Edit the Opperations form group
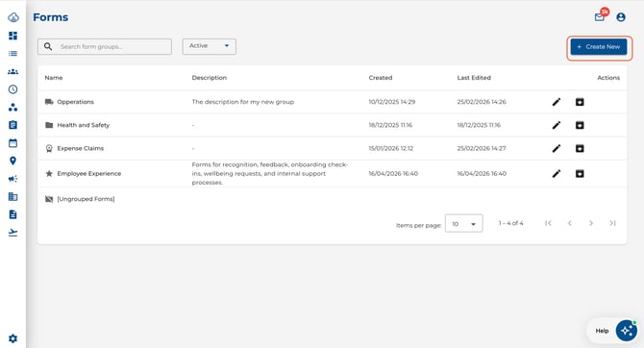The image size is (644, 348). coord(557,102)
